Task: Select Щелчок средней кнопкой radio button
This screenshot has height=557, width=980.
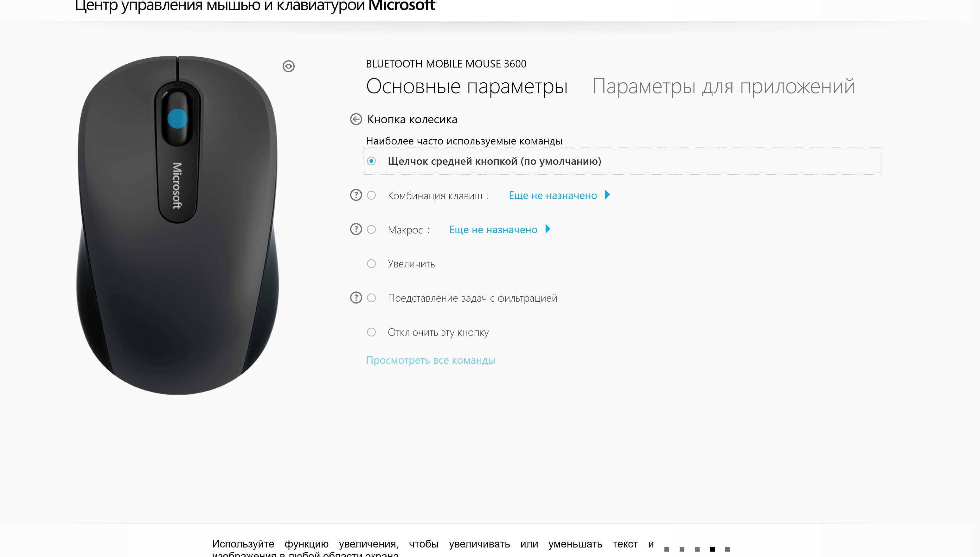Action: pyautogui.click(x=371, y=161)
